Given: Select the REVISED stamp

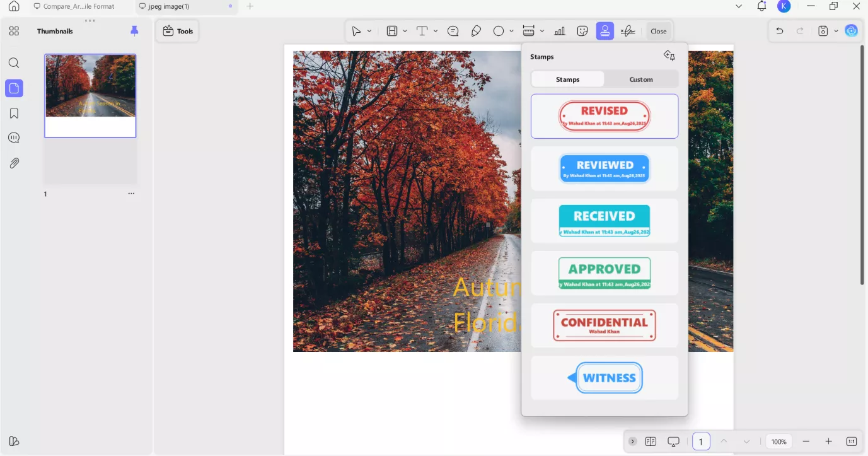Looking at the screenshot, I should [604, 116].
